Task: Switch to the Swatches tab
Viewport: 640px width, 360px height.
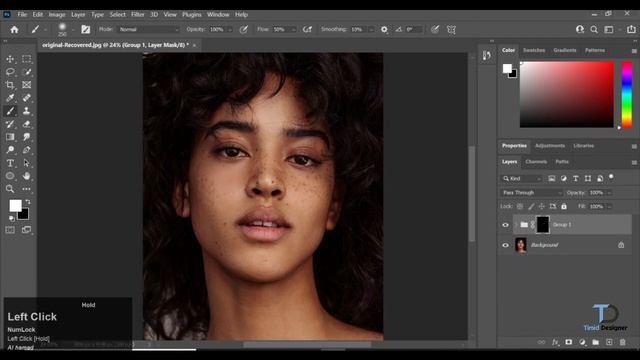Action: point(534,50)
